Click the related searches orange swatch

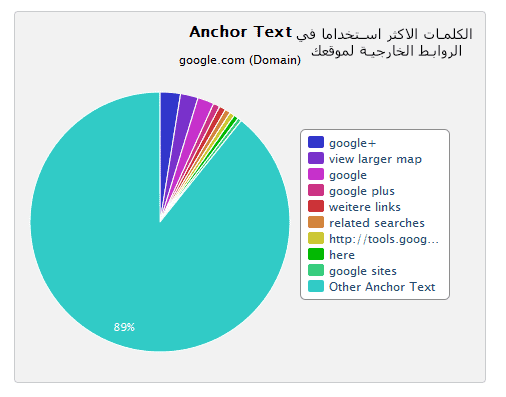tap(316, 222)
